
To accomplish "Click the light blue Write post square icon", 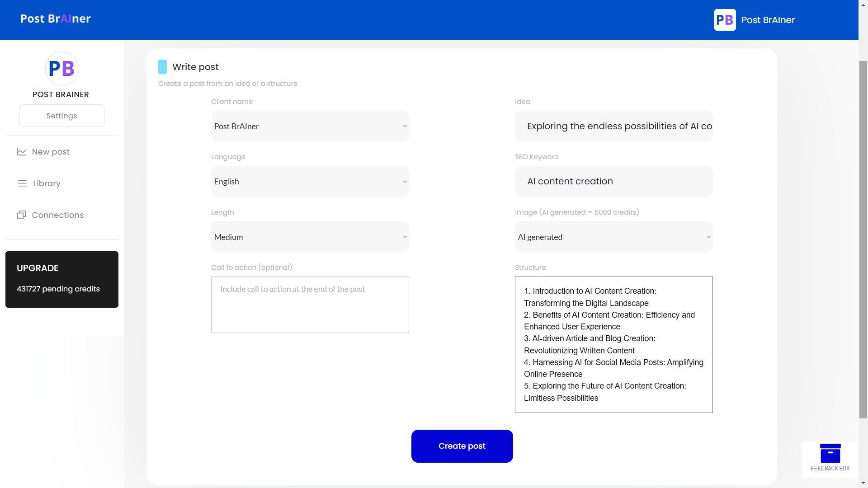I will 162,67.
